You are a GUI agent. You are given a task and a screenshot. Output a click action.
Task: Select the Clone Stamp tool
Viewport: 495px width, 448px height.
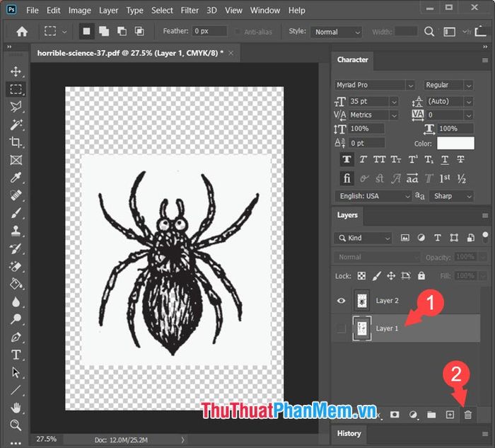(16, 231)
